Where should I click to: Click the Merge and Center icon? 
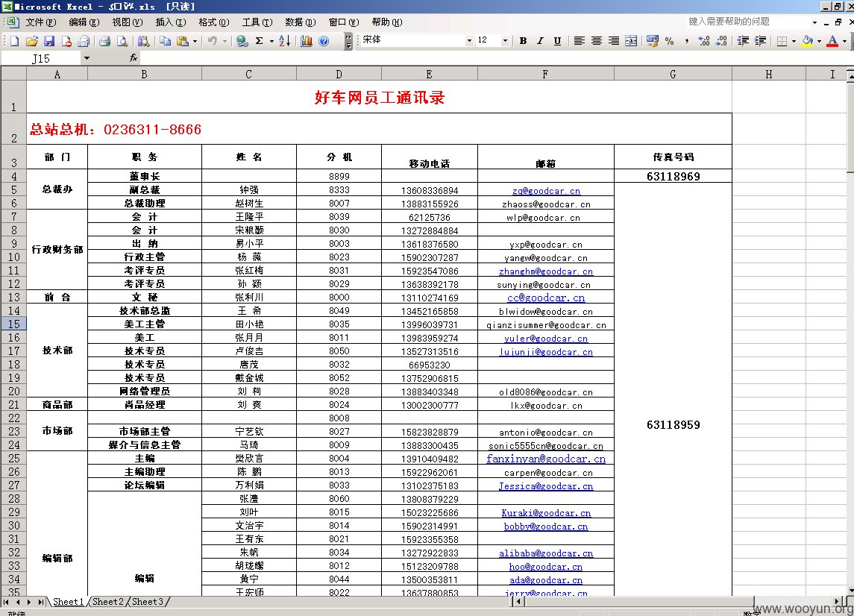point(631,41)
